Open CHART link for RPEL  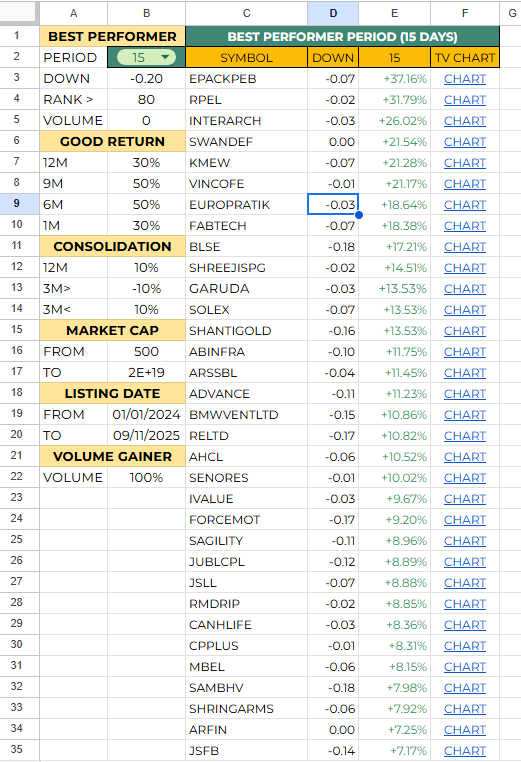(x=465, y=100)
